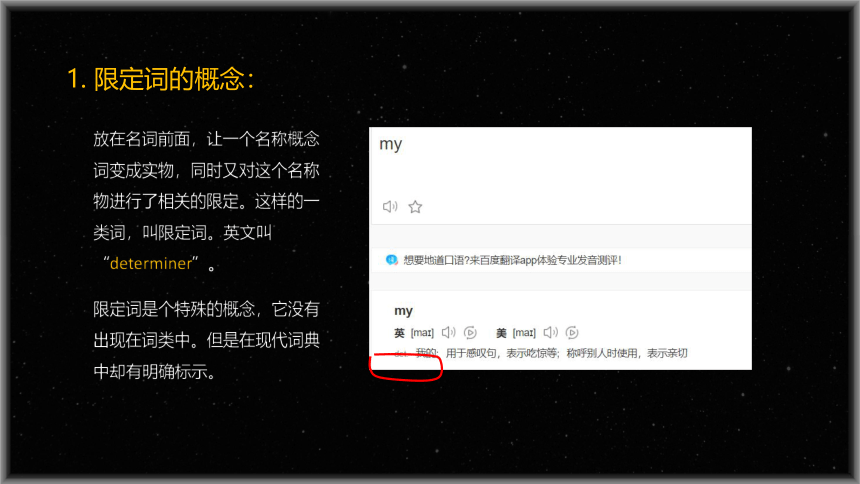Image resolution: width=860 pixels, height=484 pixels.
Task: Click the 美 American label in dictionary entry
Action: pyautogui.click(x=501, y=333)
